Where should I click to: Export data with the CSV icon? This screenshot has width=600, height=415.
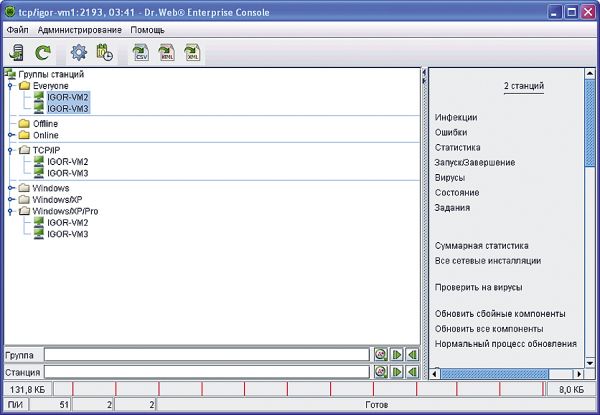point(140,52)
